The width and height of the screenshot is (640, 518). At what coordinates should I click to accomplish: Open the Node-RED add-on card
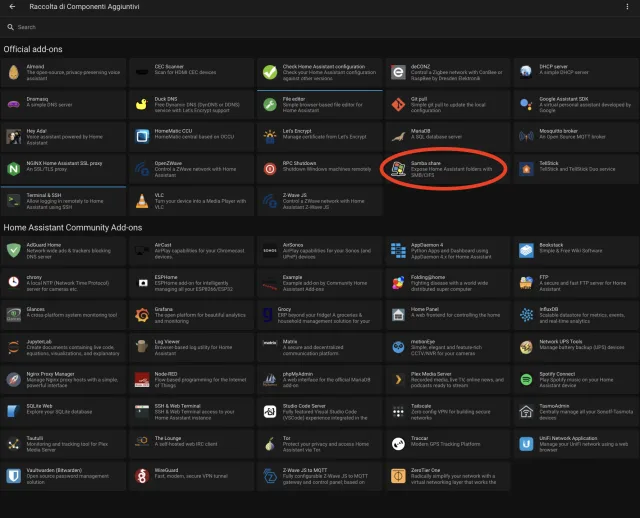pyautogui.click(x=191, y=378)
